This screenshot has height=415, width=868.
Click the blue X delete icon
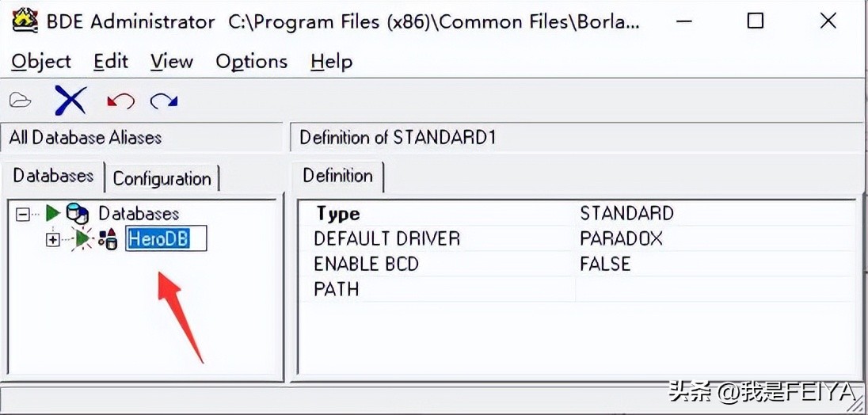click(x=70, y=101)
